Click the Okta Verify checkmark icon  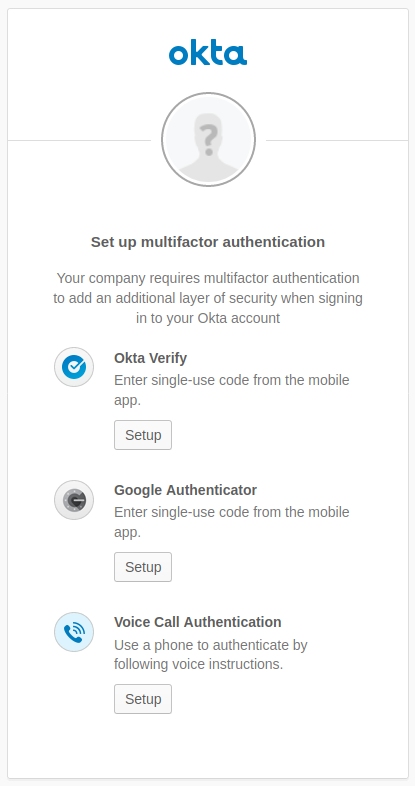pos(74,367)
